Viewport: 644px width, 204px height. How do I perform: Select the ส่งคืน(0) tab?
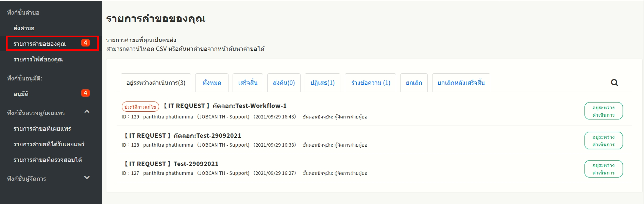point(284,83)
